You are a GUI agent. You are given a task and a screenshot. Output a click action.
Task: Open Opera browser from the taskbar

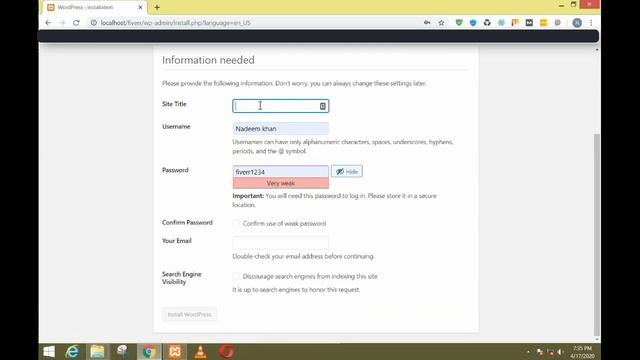point(226,351)
